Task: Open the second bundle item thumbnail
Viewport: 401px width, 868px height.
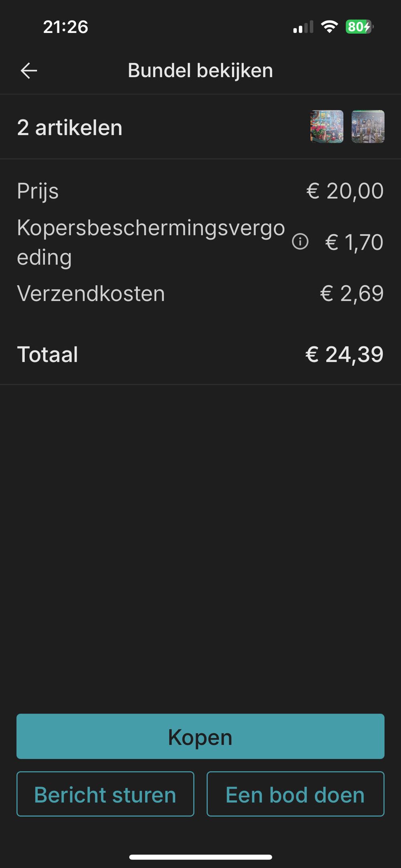Action: (368, 127)
